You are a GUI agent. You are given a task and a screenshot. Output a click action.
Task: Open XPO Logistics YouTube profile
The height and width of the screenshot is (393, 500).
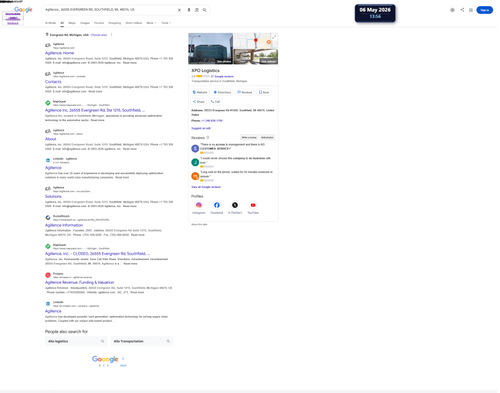[x=253, y=205]
